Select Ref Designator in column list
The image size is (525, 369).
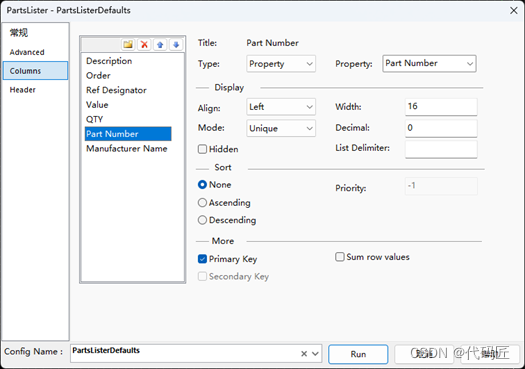pyautogui.click(x=116, y=90)
